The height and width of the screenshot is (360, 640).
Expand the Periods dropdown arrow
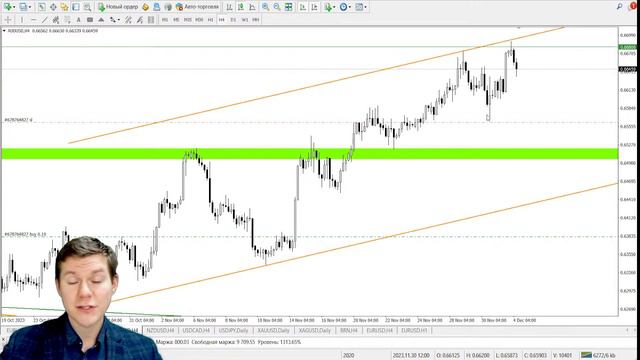350,7
